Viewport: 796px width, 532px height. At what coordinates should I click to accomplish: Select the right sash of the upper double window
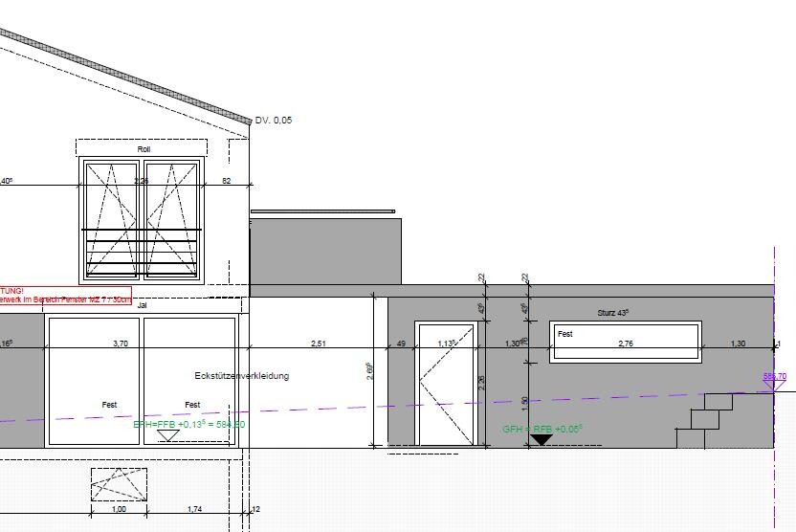172,219
